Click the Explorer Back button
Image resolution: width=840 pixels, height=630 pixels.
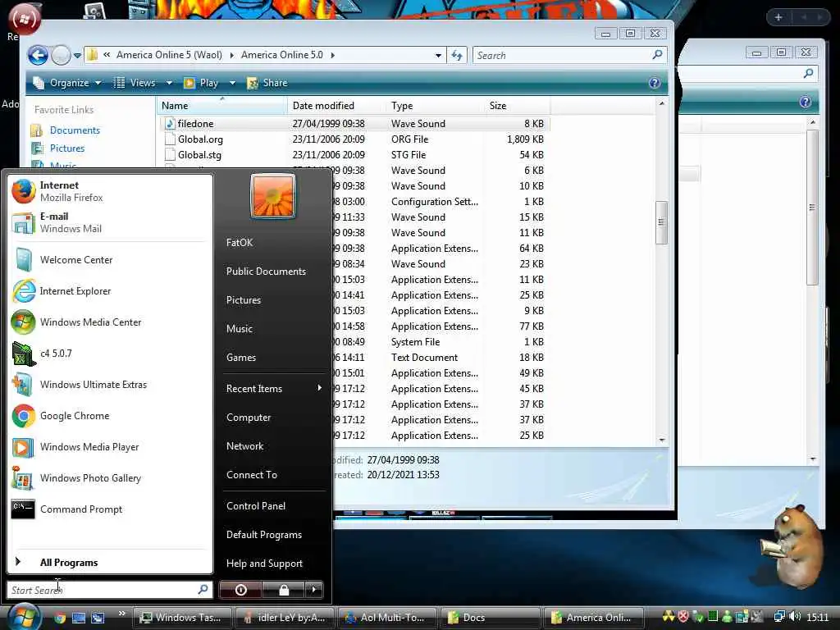click(38, 55)
